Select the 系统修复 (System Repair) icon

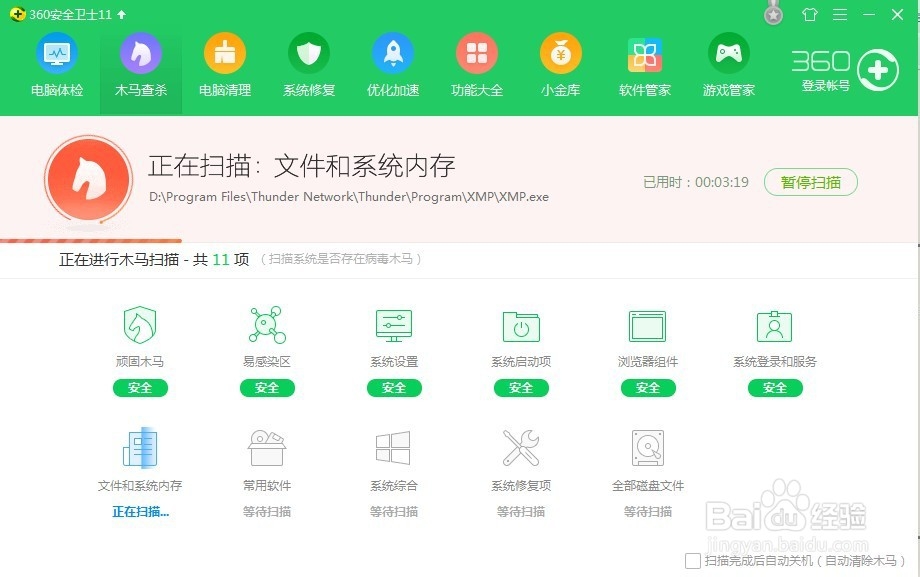click(308, 55)
